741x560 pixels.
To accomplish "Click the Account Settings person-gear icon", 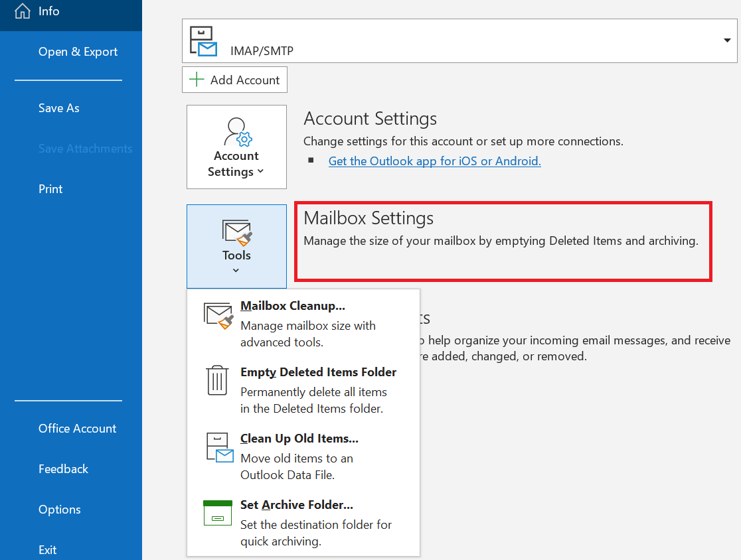I will click(237, 132).
